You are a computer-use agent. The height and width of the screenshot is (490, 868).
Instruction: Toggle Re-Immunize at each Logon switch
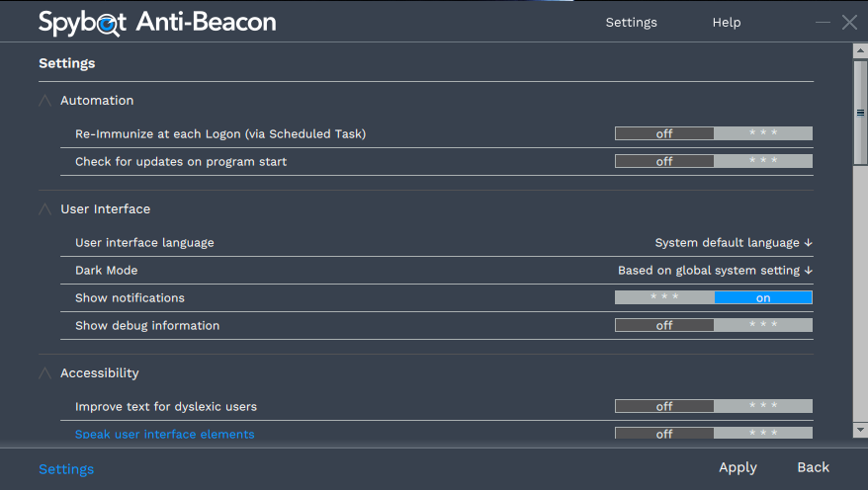pyautogui.click(x=714, y=133)
